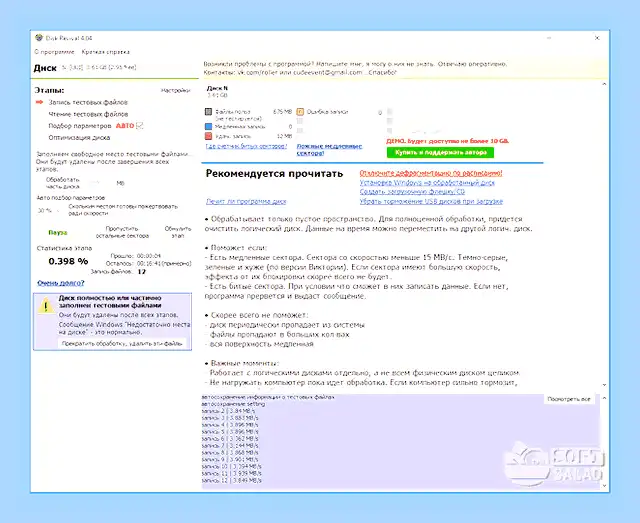Click the 'Обработать часть диска' MB input field
The image size is (640, 523).
99,183
